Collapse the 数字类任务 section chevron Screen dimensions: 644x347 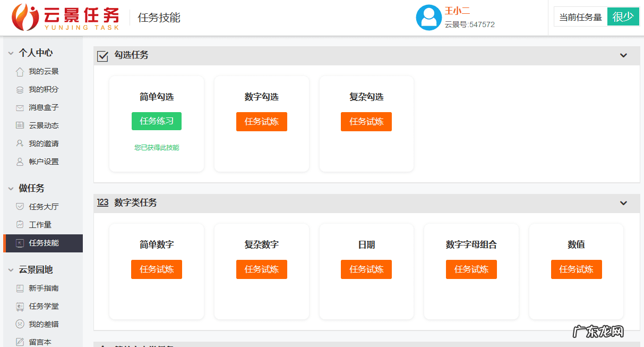[x=623, y=203]
